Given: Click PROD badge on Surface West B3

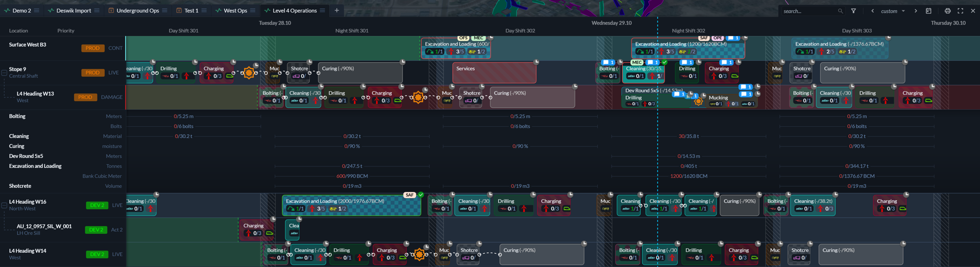Looking at the screenshot, I should click(92, 48).
